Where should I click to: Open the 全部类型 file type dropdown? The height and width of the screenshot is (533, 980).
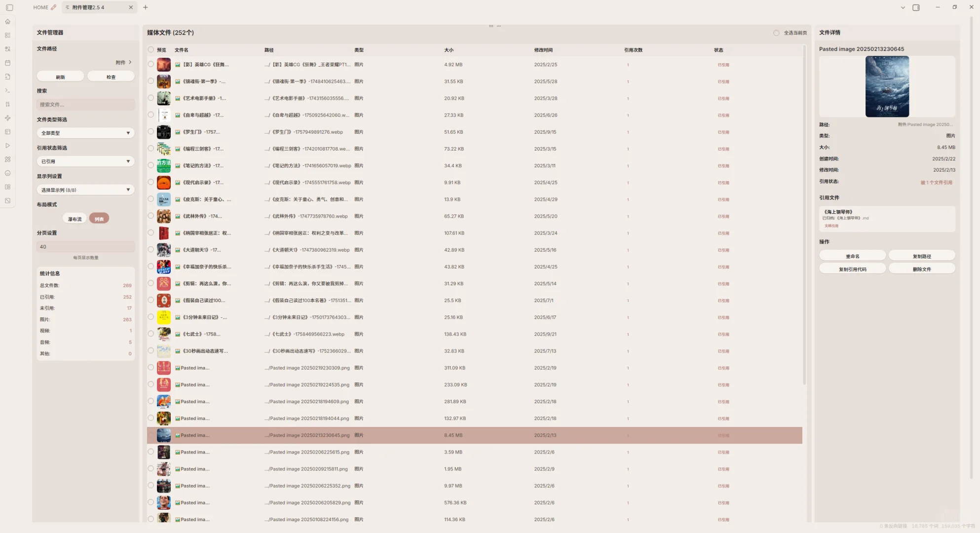85,133
